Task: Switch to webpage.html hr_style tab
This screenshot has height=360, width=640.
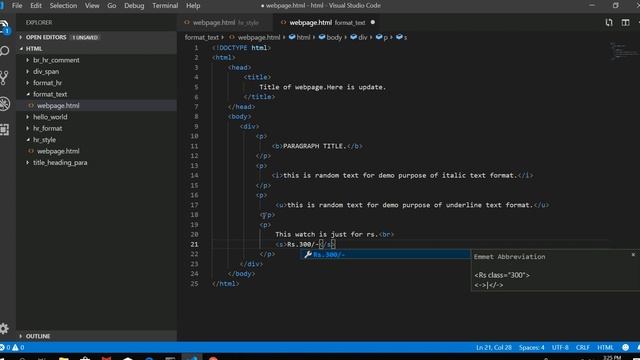Action: [x=225, y=22]
